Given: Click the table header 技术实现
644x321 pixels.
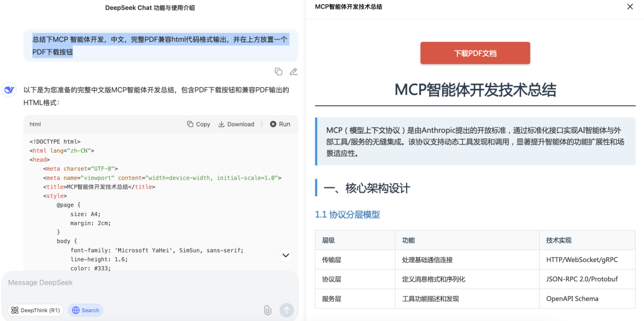Looking at the screenshot, I should pos(559,240).
